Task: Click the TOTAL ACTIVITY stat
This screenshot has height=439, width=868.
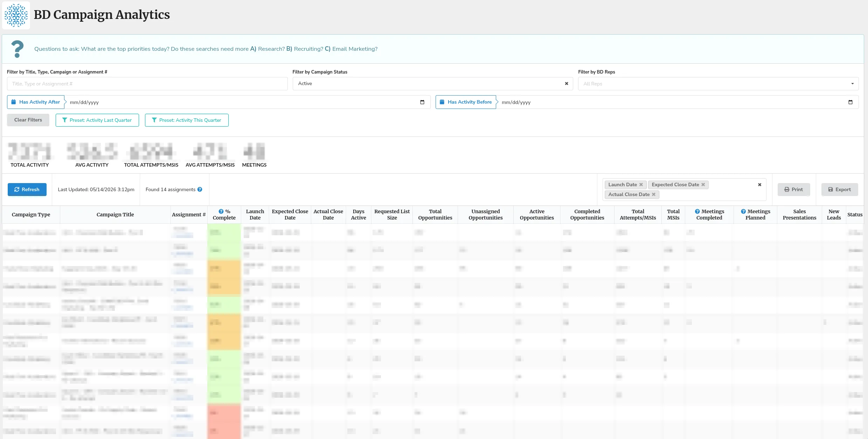Action: 29,155
